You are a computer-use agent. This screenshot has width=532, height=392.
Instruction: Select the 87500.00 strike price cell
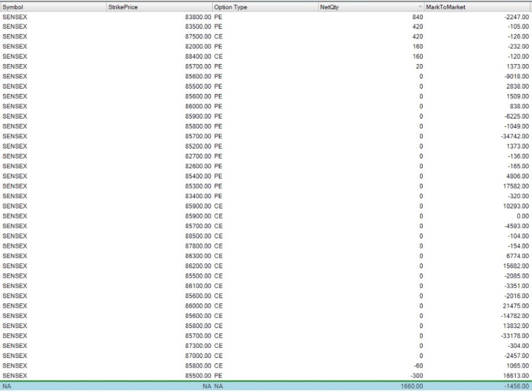coord(198,37)
